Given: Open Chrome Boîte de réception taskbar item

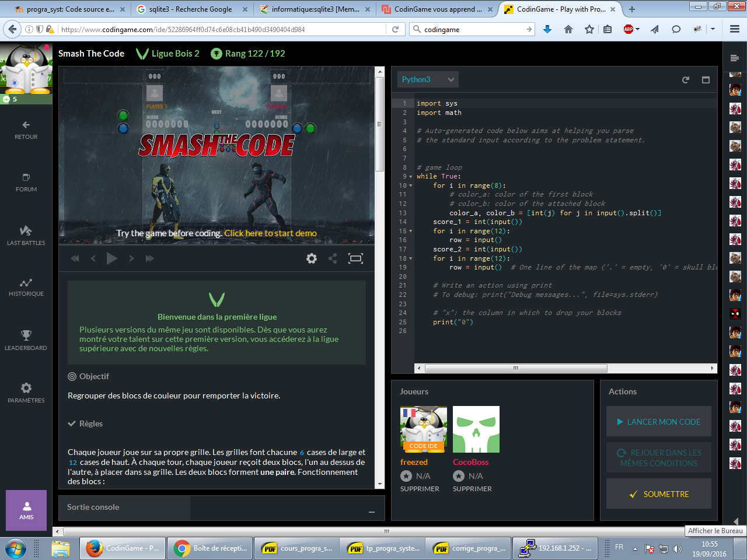Looking at the screenshot, I should click(210, 548).
